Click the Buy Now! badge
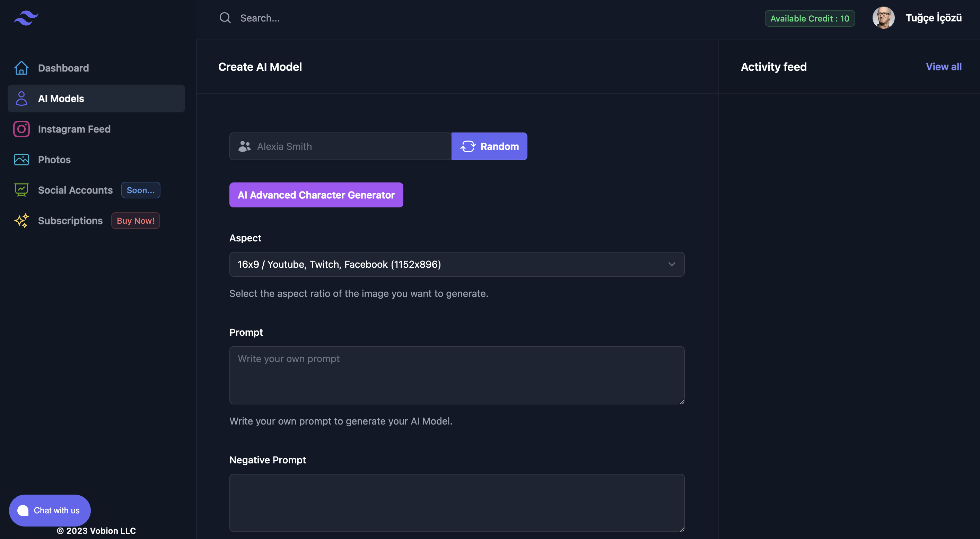The width and height of the screenshot is (980, 539). 135,220
